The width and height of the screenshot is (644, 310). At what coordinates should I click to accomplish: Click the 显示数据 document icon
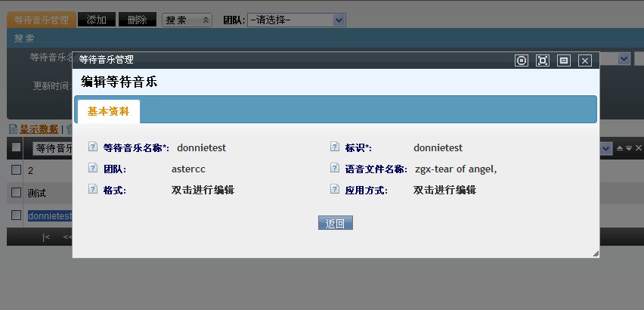[x=13, y=129]
